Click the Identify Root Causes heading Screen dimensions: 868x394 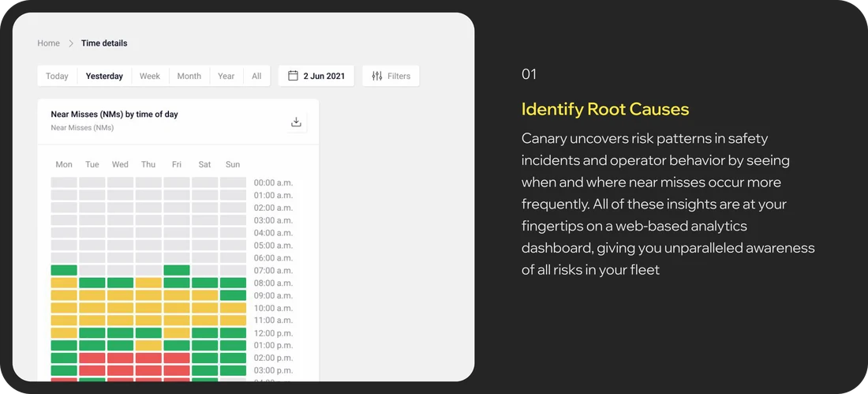[x=605, y=109]
